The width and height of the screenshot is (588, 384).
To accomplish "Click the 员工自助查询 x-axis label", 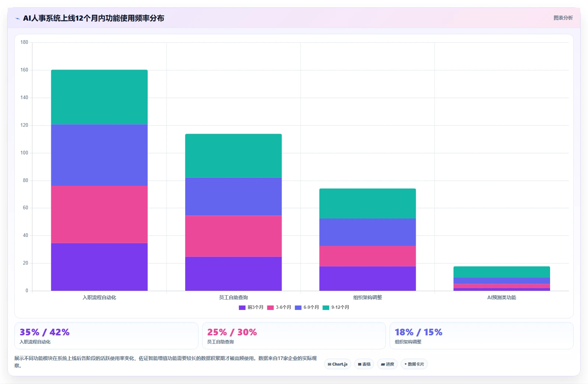I will tap(233, 297).
